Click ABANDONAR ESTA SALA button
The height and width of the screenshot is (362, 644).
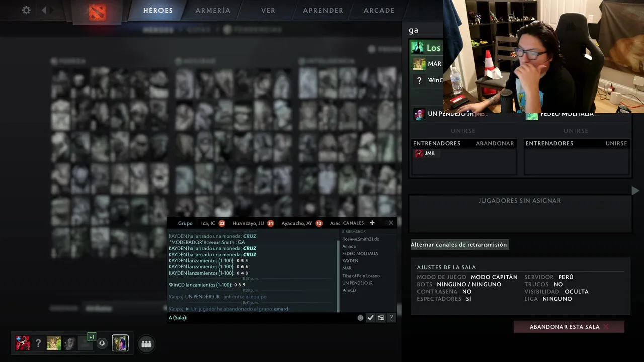pos(569,327)
